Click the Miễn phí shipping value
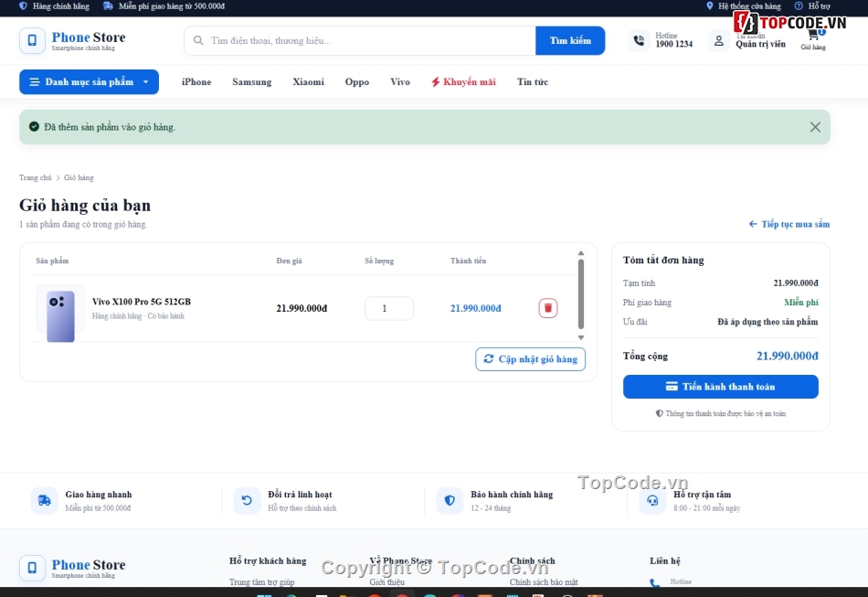 click(x=801, y=303)
